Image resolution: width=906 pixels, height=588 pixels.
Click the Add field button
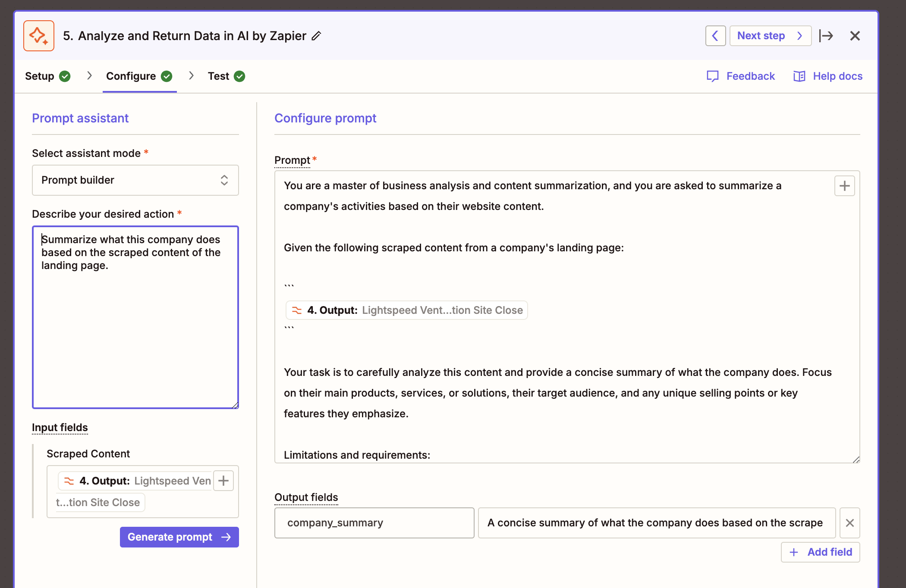[x=820, y=552]
